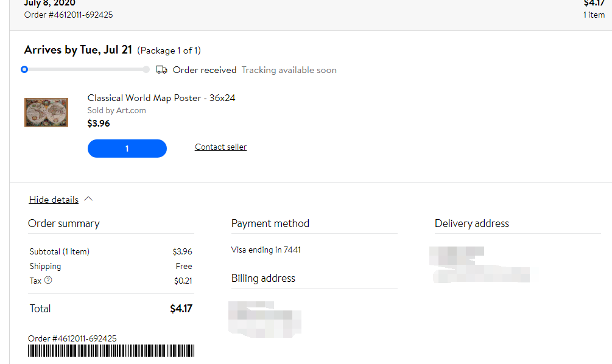Click the Order received status text
This screenshot has width=612, height=364.
coord(204,70)
